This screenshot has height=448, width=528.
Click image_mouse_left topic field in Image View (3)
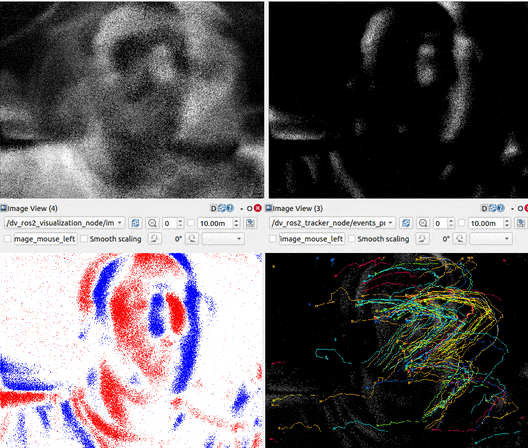pyautogui.click(x=312, y=239)
